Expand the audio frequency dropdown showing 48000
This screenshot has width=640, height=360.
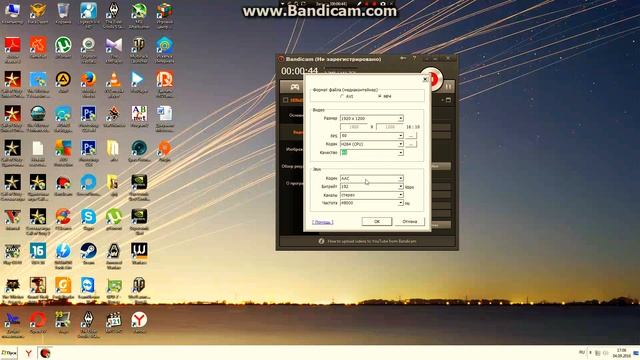tap(371, 203)
